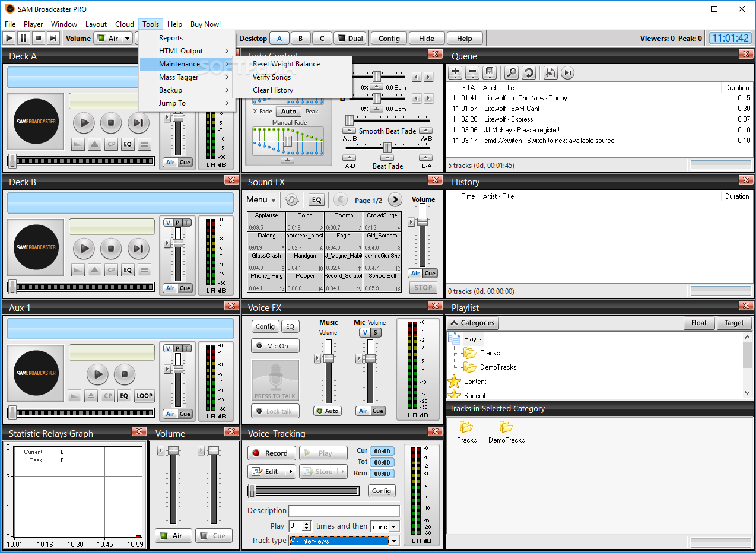The image size is (756, 553).
Task: Open Track type dropdown in Voice-Tracking
Action: pos(393,541)
